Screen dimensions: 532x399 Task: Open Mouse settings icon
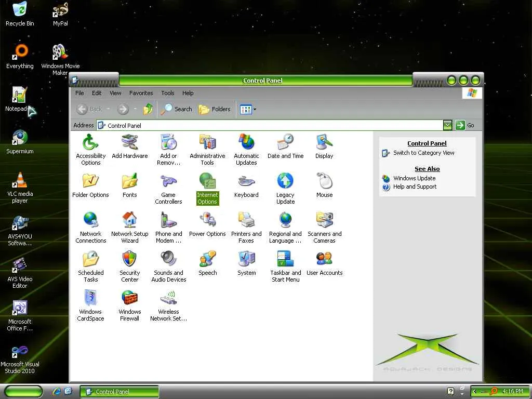pos(324,185)
